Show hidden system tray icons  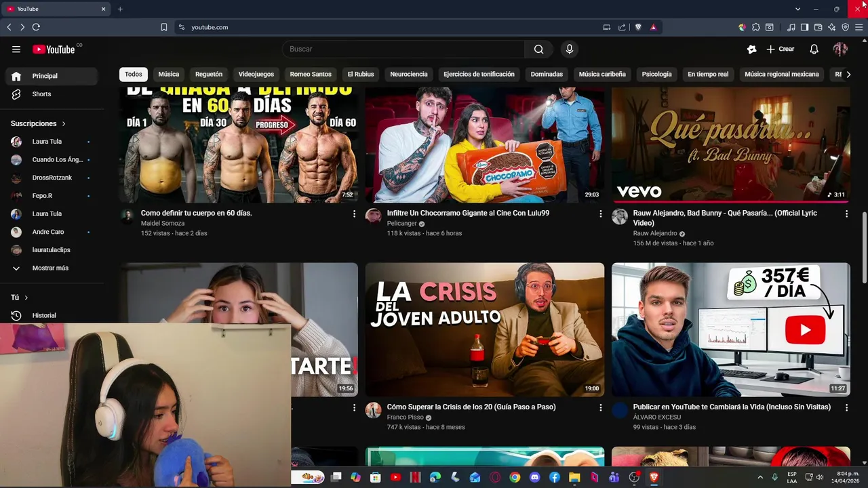pos(760,477)
